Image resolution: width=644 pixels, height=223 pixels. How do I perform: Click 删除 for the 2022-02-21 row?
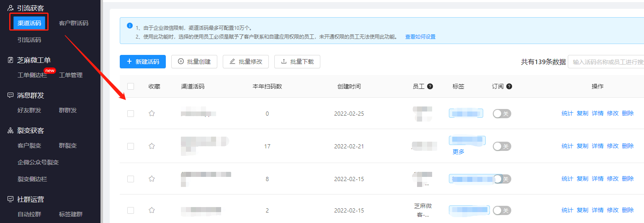(x=628, y=146)
